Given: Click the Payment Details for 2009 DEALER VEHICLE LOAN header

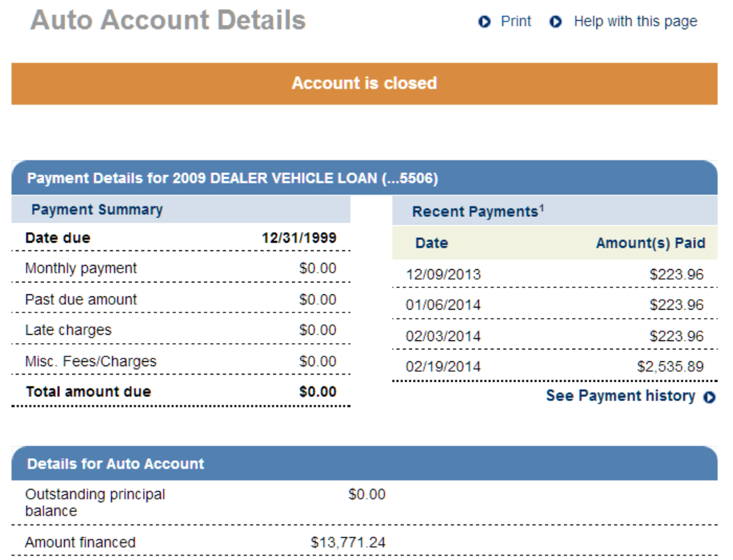Looking at the screenshot, I should [x=365, y=178].
